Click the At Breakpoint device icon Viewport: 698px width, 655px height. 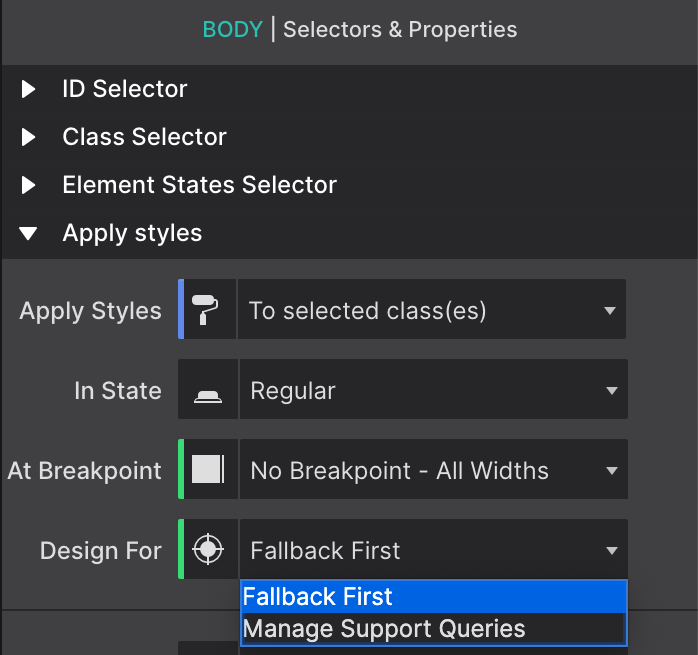click(x=208, y=469)
